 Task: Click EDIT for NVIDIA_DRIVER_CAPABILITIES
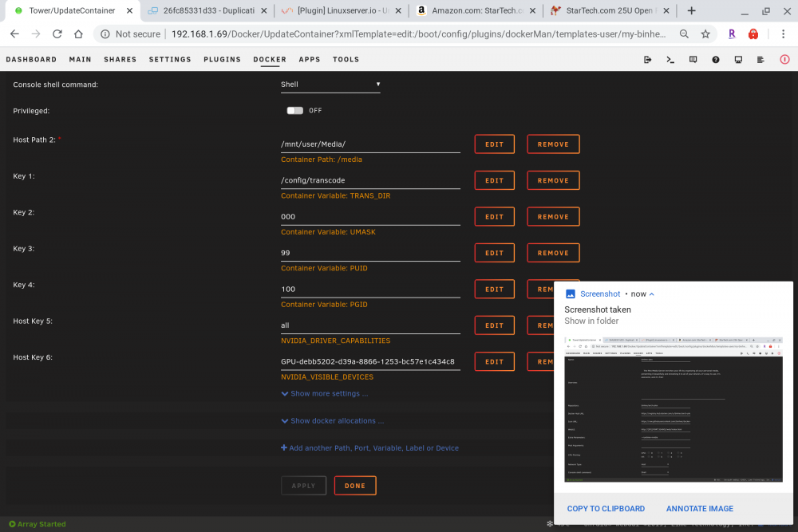pos(494,325)
